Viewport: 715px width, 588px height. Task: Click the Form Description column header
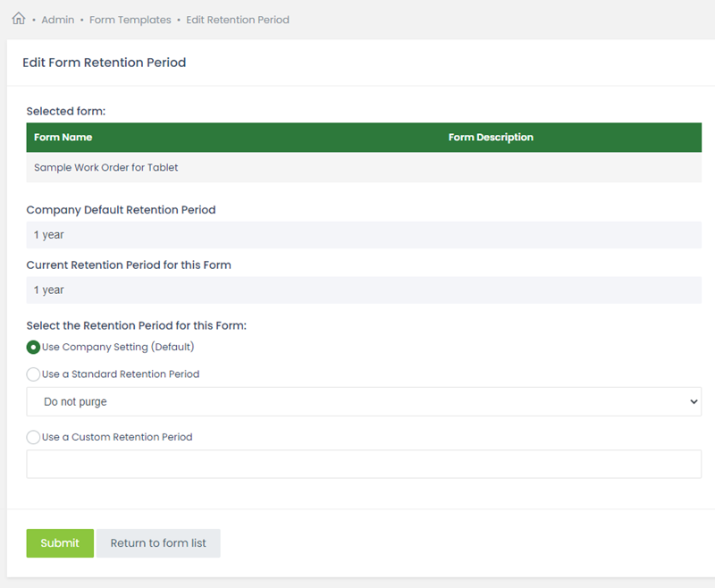pyautogui.click(x=491, y=138)
